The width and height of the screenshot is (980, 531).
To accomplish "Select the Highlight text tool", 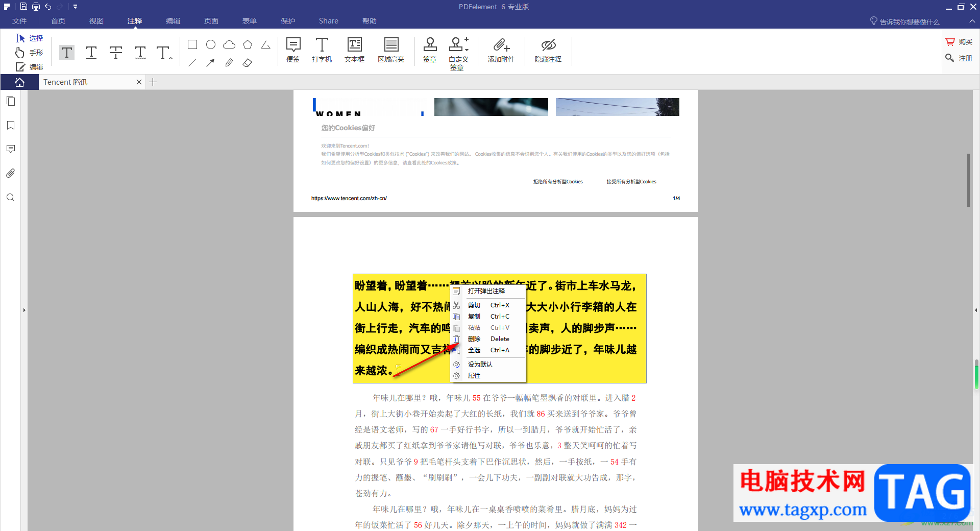I will tap(67, 53).
